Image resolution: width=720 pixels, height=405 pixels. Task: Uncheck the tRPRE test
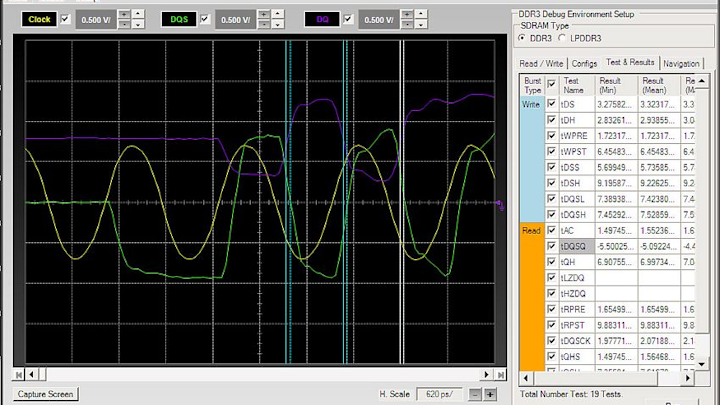tap(551, 309)
